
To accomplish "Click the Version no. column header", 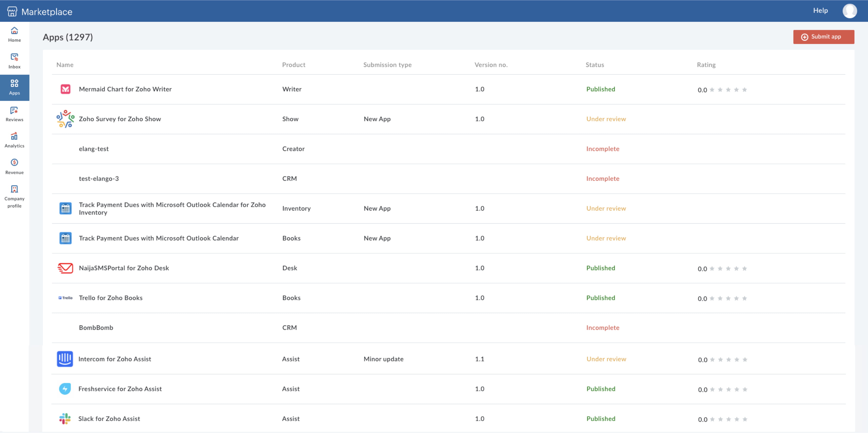I will (x=491, y=65).
